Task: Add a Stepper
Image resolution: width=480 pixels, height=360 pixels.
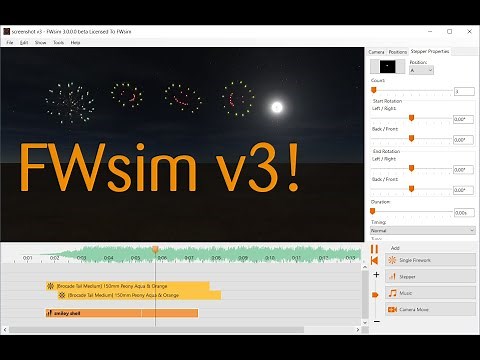Action: [430, 277]
